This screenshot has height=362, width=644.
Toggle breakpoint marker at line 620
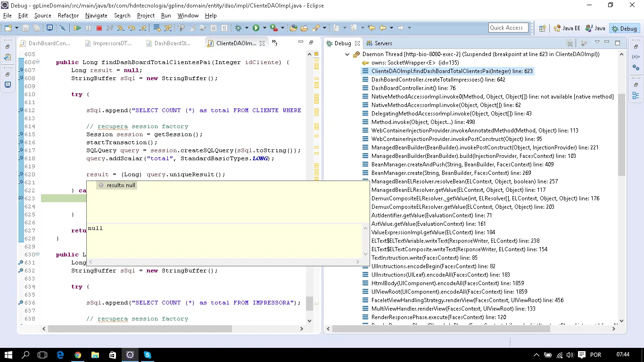21,174
